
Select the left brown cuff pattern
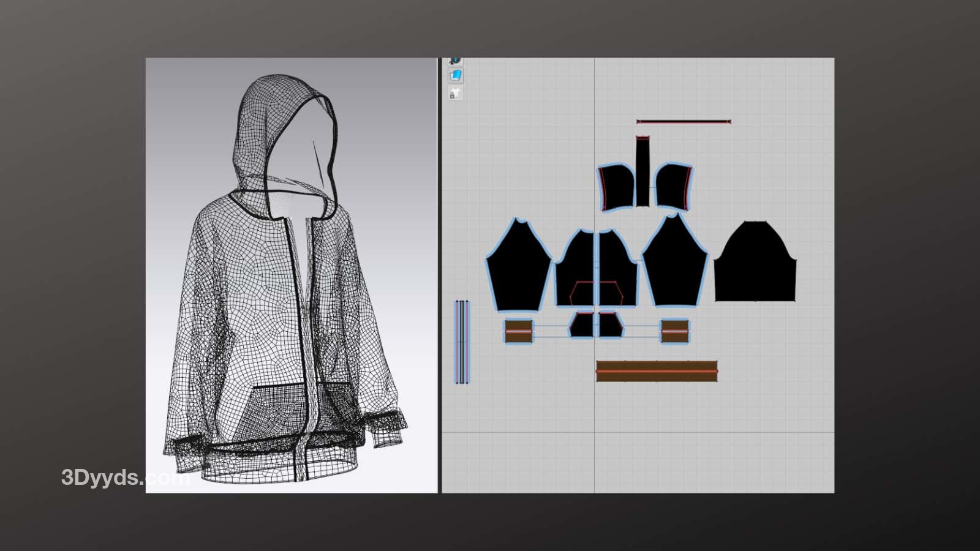click(x=519, y=331)
